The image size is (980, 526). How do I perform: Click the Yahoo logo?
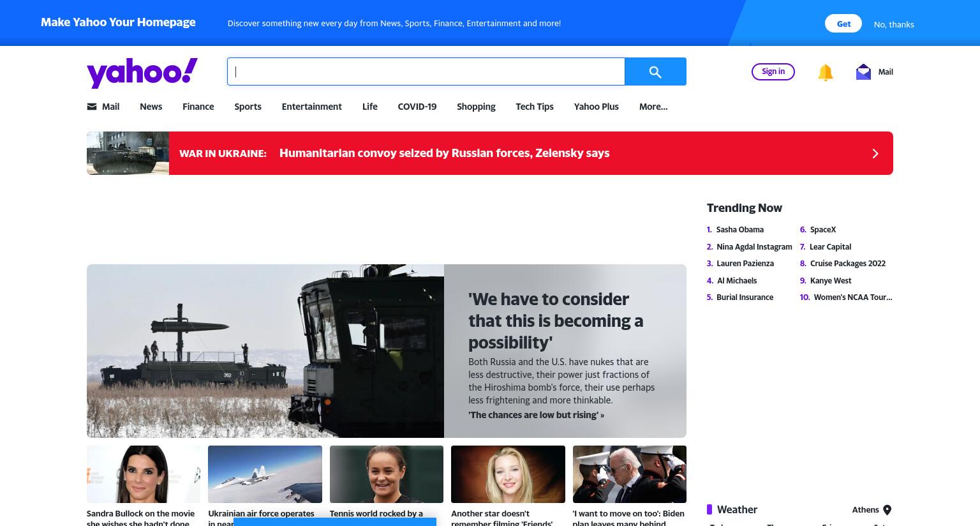click(x=142, y=72)
